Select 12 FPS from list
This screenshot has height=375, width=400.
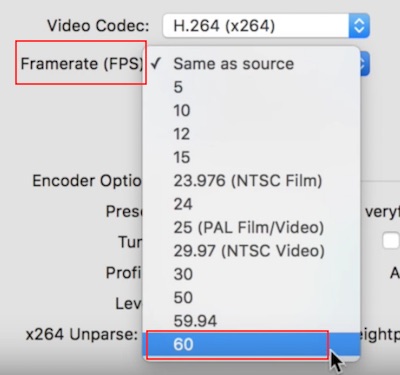pyautogui.click(x=252, y=134)
